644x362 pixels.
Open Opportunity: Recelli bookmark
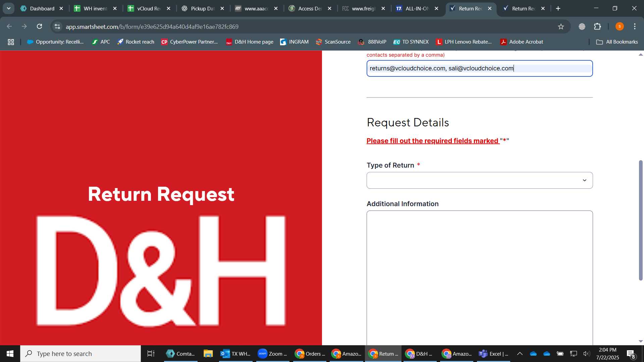pyautogui.click(x=55, y=42)
